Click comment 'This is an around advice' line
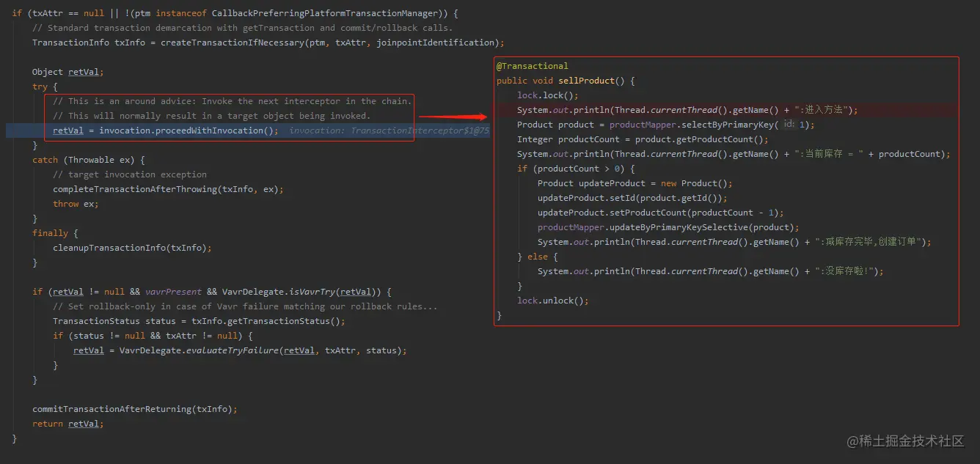Image resolution: width=980 pixels, height=464 pixels. point(232,101)
